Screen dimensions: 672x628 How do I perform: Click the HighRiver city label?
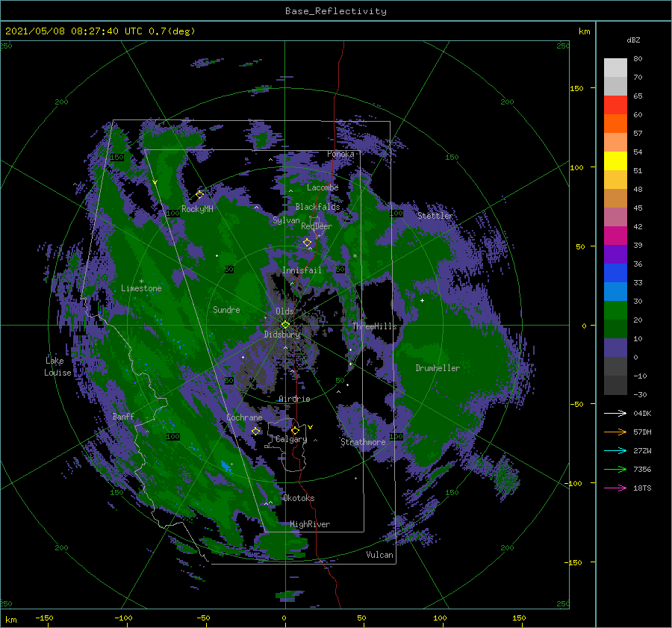[310, 524]
